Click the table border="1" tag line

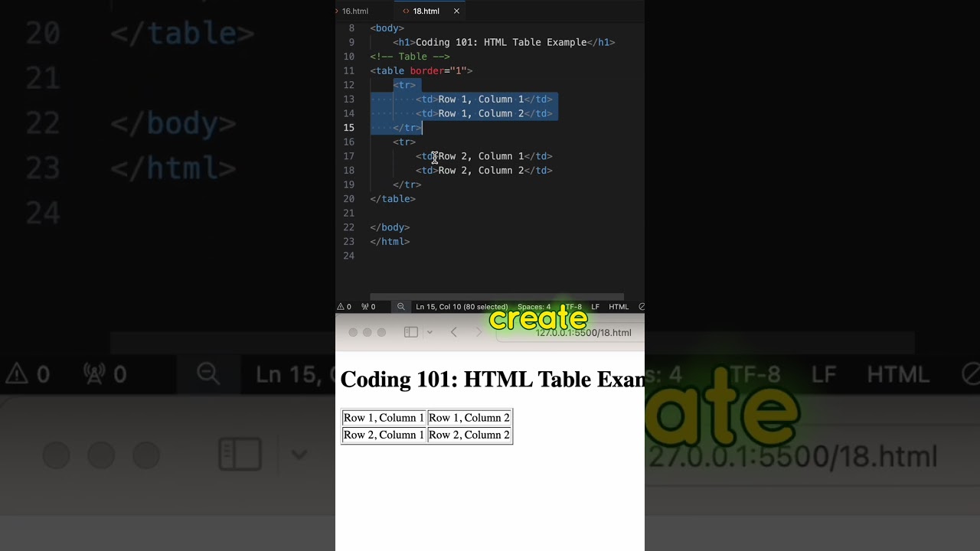(421, 70)
